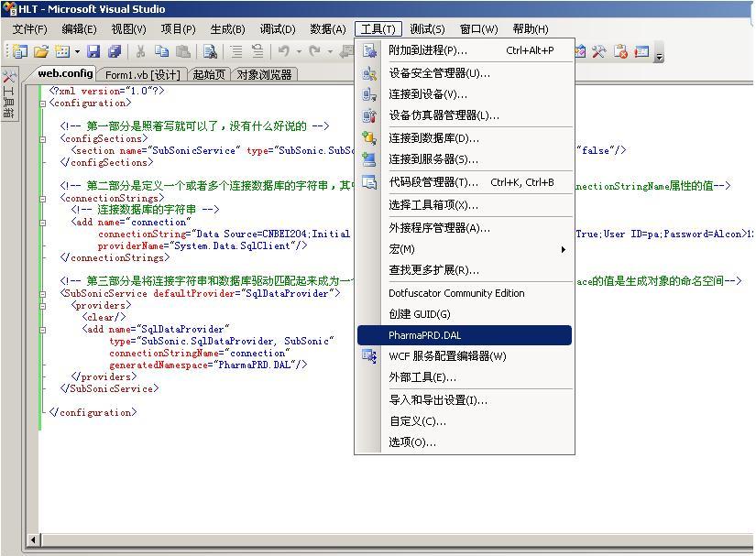Click the Paste clipboard icon
This screenshot has width=756, height=556.
pyautogui.click(x=182, y=51)
